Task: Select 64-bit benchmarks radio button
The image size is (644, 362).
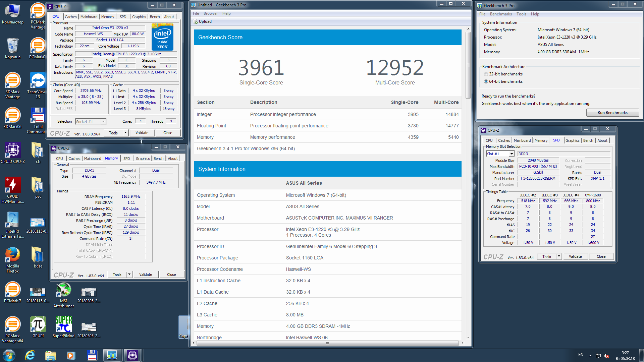Action: tap(486, 81)
